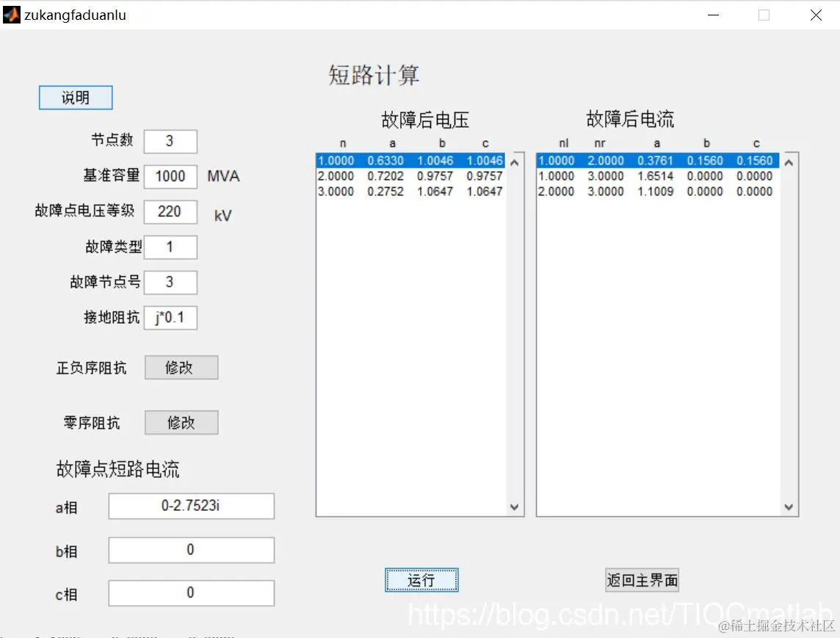Click the c相 result field
Viewport: 840px width, 638px height.
point(190,593)
